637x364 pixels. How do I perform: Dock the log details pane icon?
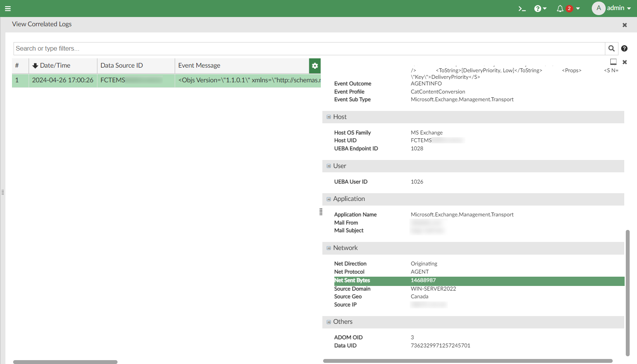pos(613,62)
